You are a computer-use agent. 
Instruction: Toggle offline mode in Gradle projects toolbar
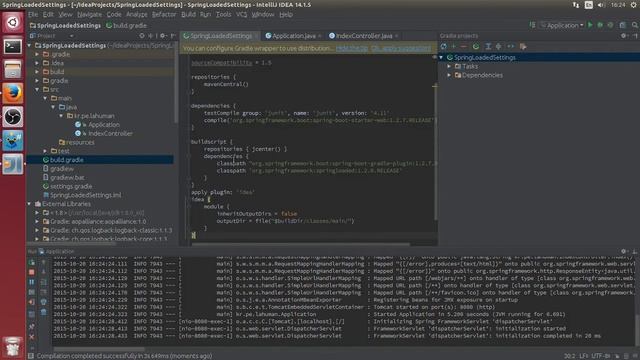tap(511, 47)
